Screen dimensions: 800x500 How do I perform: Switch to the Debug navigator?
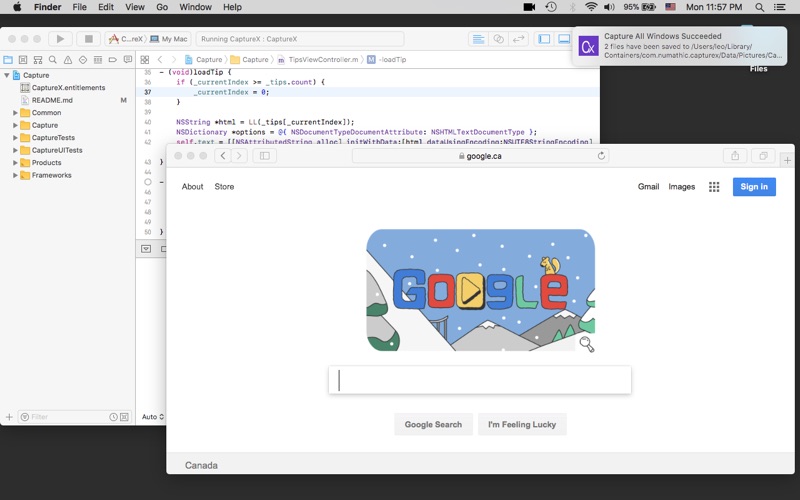97,60
